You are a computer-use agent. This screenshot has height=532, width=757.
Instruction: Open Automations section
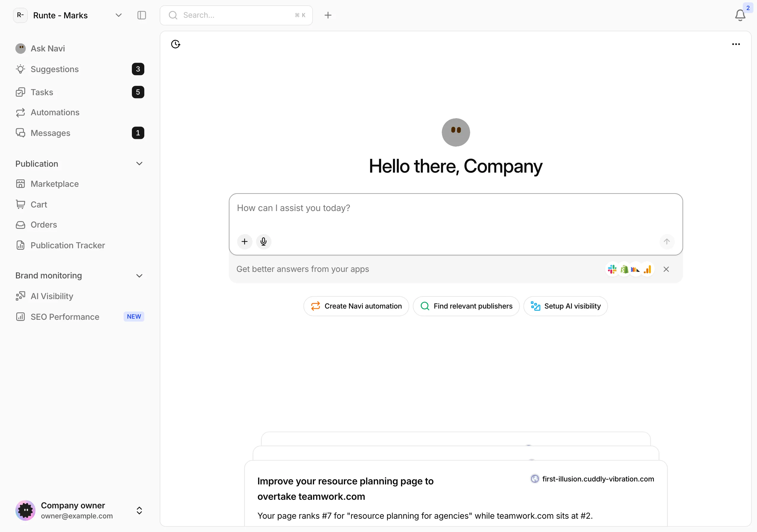[x=80, y=112]
